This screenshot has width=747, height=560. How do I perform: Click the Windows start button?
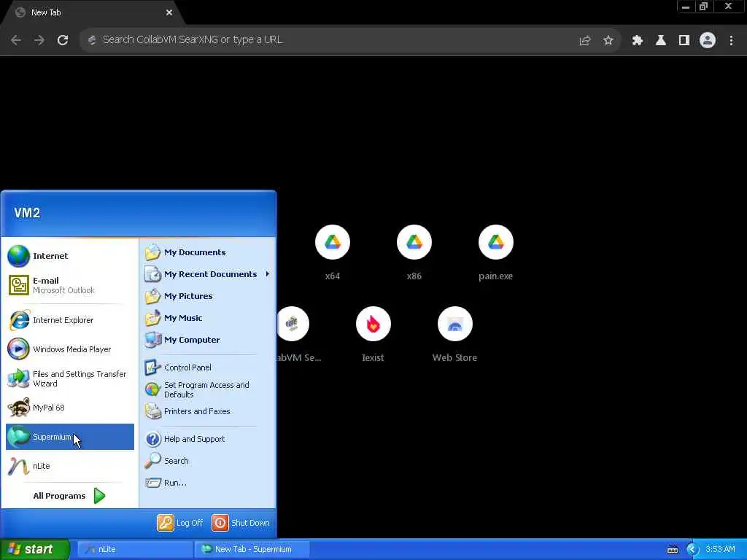35,549
